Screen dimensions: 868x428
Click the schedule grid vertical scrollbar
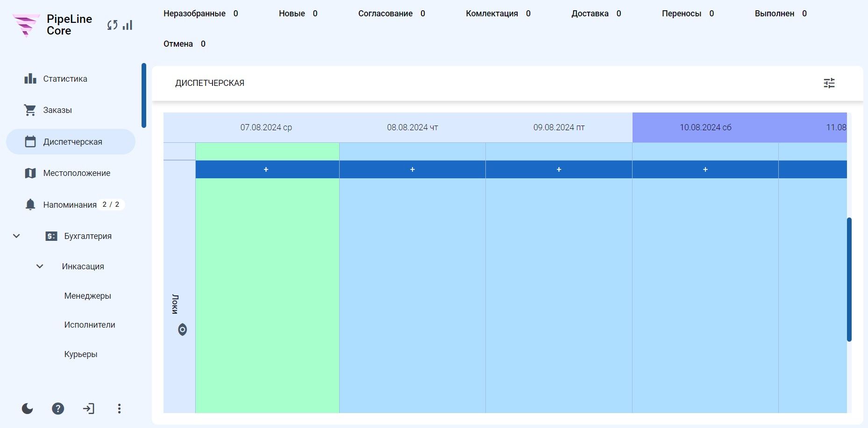point(849,280)
